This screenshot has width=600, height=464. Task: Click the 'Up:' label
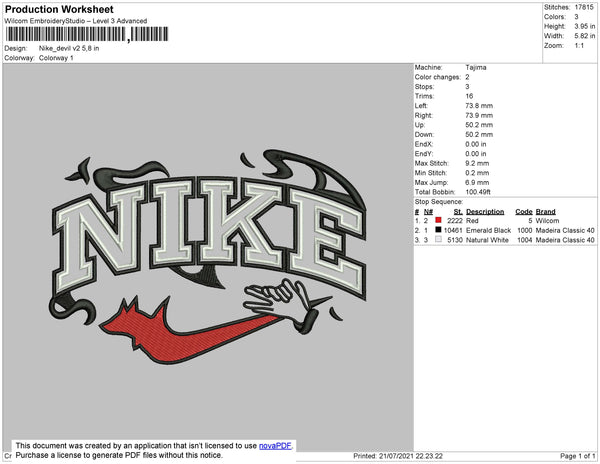click(420, 125)
